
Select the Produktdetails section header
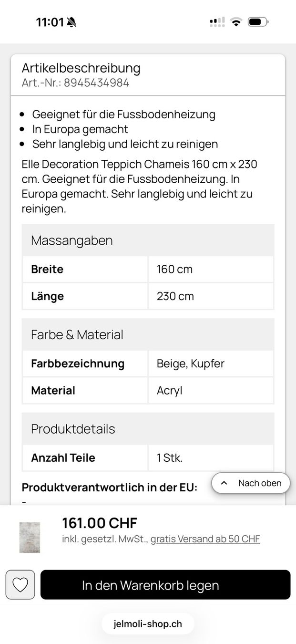[x=148, y=428]
